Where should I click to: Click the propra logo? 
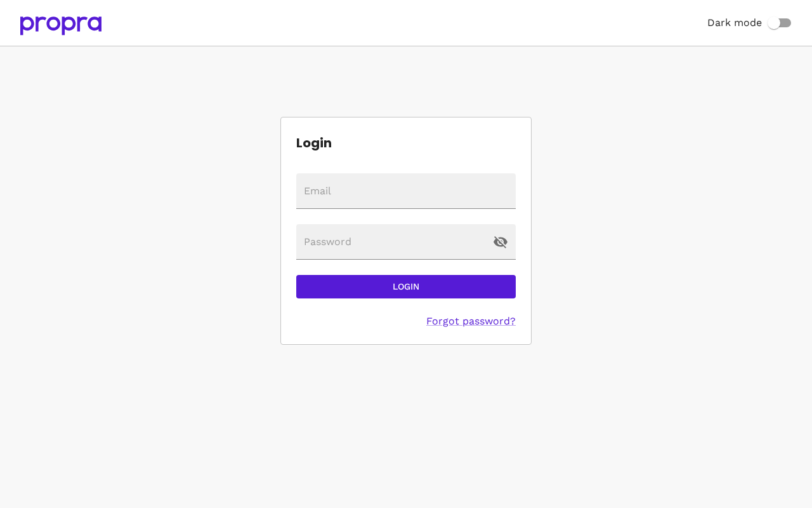(61, 25)
